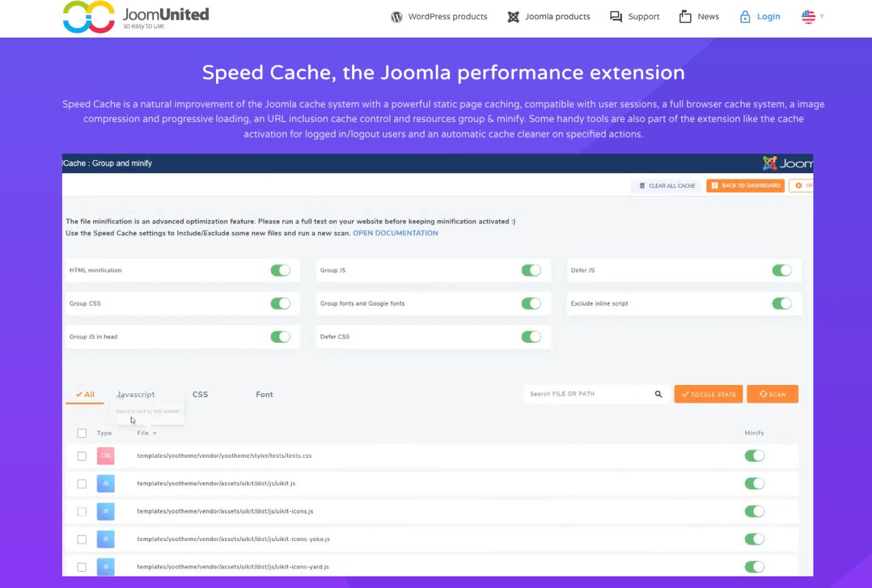The image size is (872, 588).
Task: Click the uikit-icons-yoko.js file path text
Action: [233, 539]
